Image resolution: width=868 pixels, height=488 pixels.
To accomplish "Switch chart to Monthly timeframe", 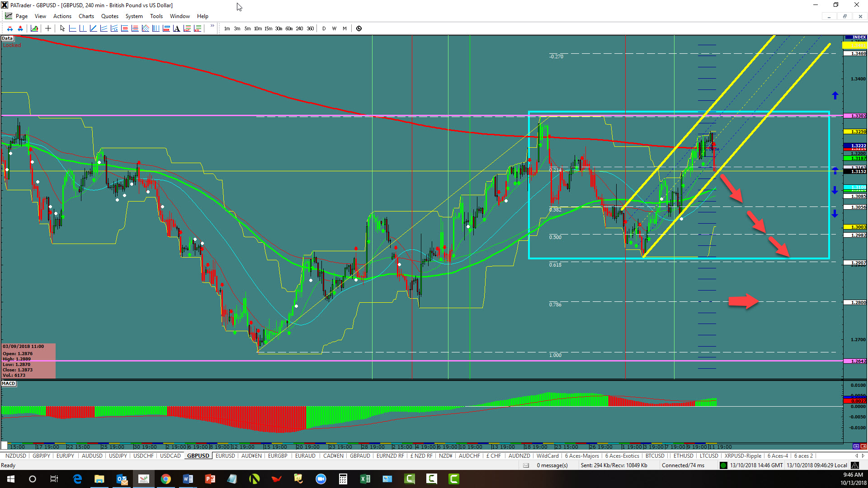I will (344, 28).
